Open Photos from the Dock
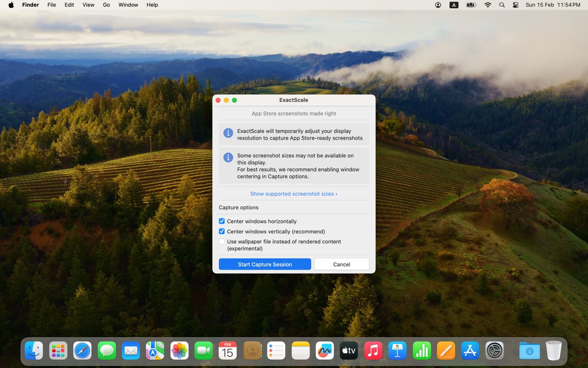The image size is (588, 368). coord(180,351)
